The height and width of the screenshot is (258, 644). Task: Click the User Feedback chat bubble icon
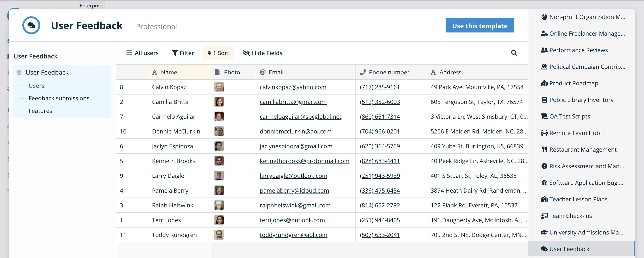coord(31,25)
